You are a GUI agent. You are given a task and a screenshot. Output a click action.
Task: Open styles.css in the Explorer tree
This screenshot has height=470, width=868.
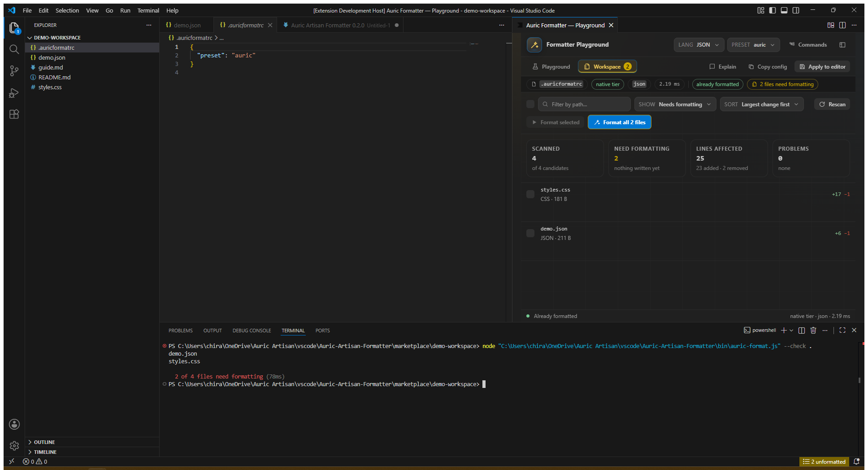(x=92, y=87)
